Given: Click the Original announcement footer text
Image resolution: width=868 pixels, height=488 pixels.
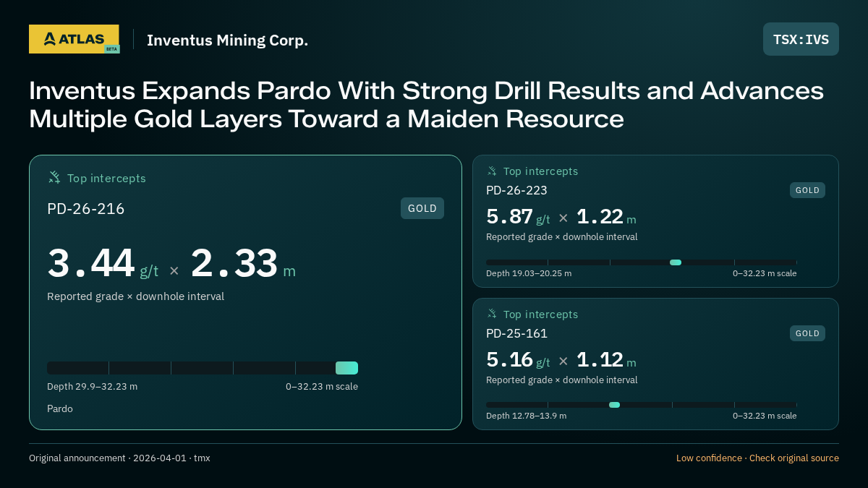Looking at the screenshot, I should [119, 458].
